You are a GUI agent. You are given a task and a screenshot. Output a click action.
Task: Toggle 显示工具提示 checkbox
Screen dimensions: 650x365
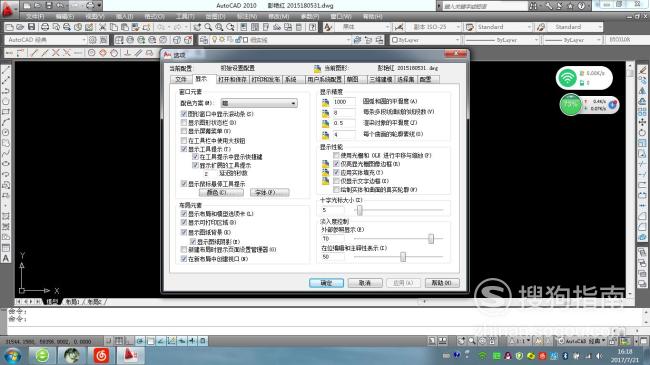tap(184, 149)
